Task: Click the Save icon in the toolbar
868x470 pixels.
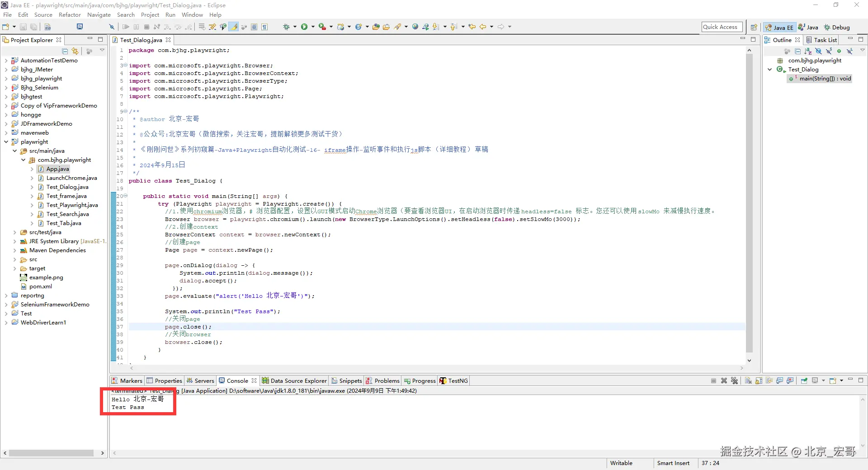Action: click(x=23, y=27)
